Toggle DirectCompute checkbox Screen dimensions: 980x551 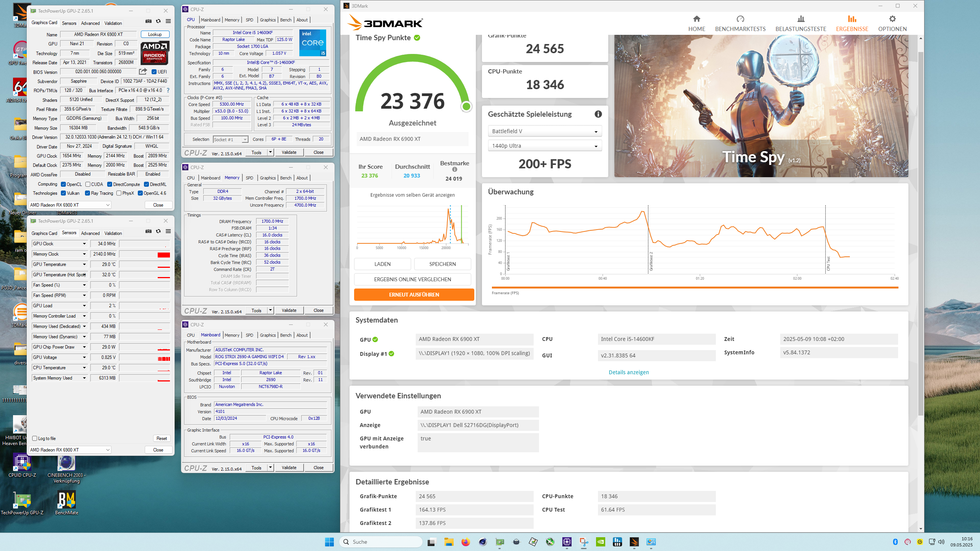pos(109,184)
